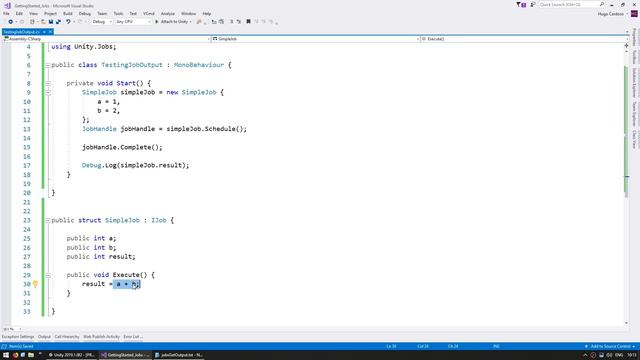
Task: Click the Open File toolbar icon
Action: pos(43,22)
